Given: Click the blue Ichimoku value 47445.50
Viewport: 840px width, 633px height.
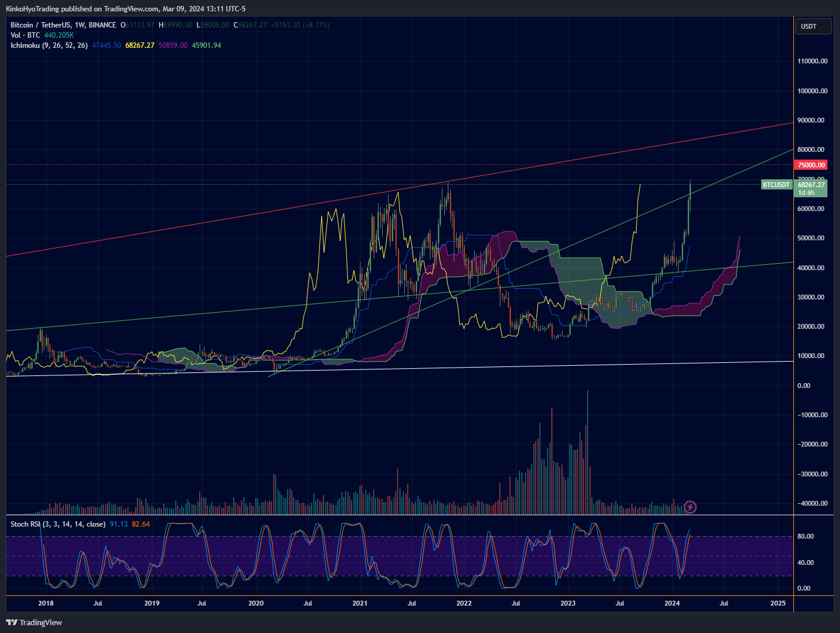Looking at the screenshot, I should [106, 45].
